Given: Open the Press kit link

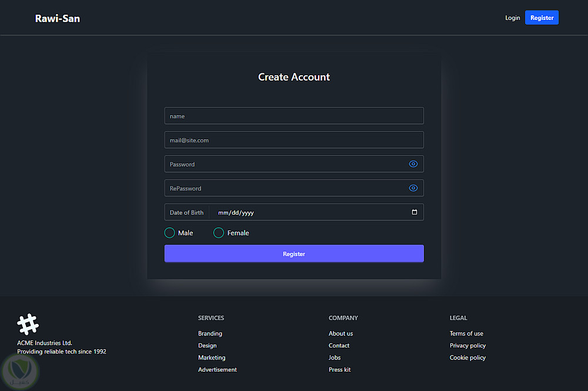Looking at the screenshot, I should coord(340,369).
